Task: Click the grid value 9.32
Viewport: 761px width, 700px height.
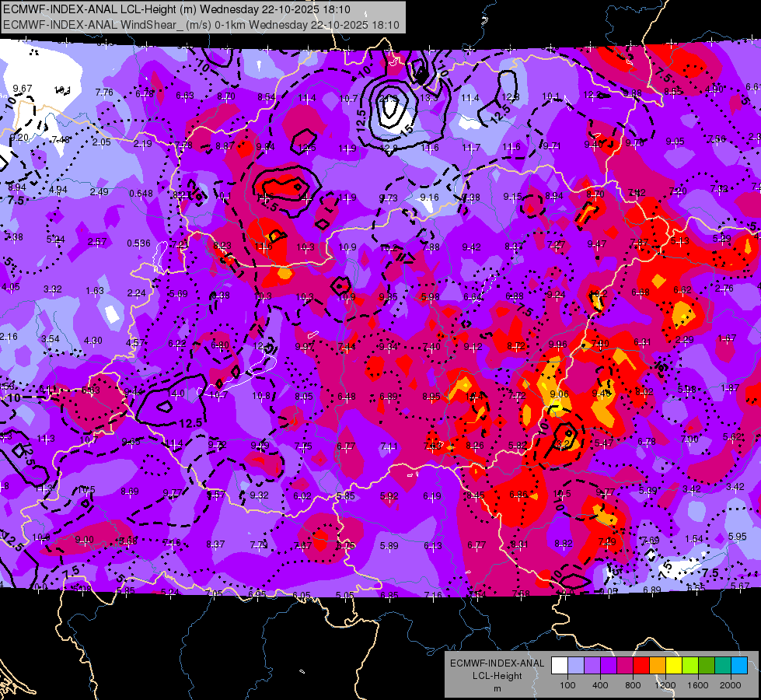Action: 259,495
